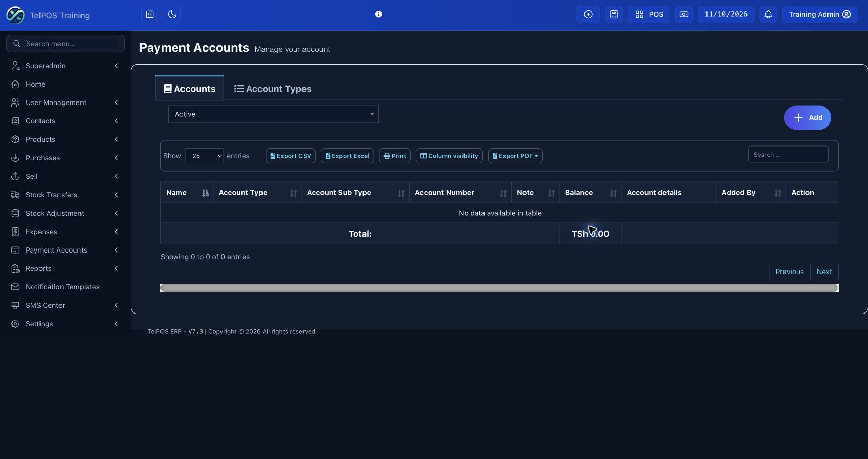The image size is (868, 459).
Task: Open Payment Accounts sidebar item
Action: (x=65, y=250)
